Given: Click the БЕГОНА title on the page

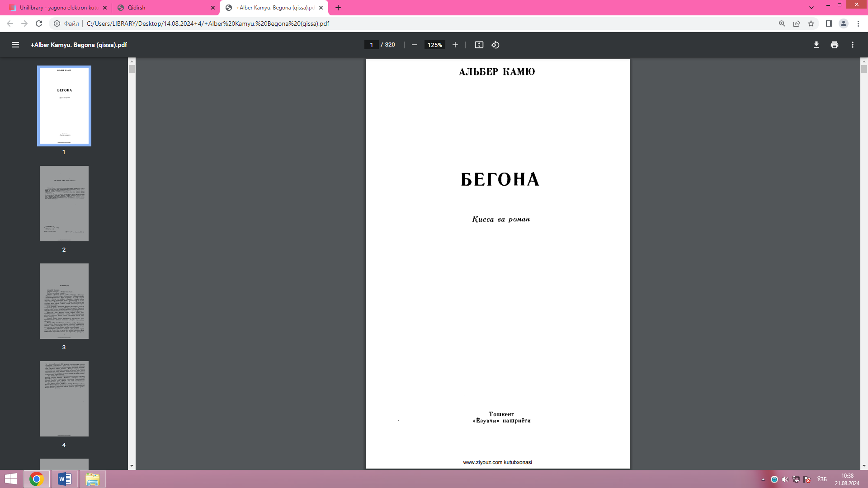Looking at the screenshot, I should pyautogui.click(x=500, y=179).
